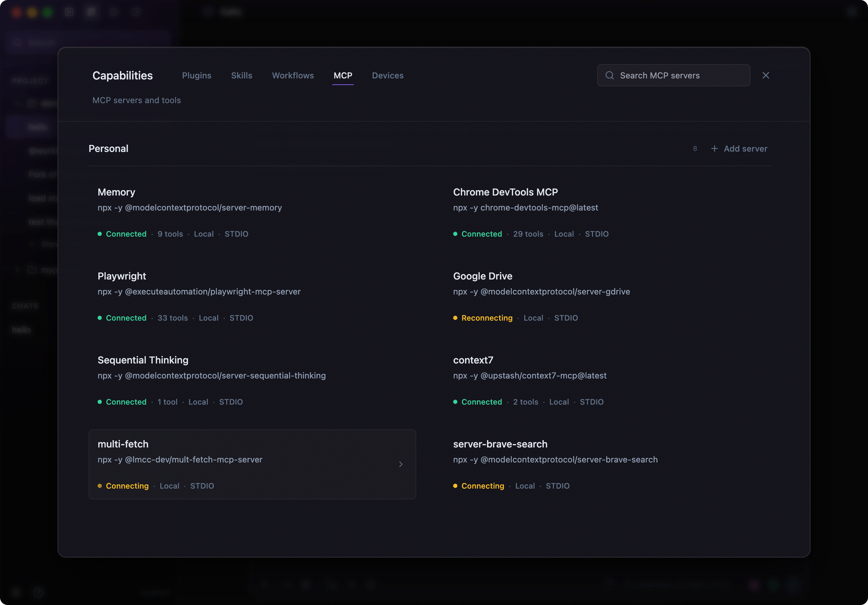This screenshot has height=605, width=868.
Task: Open the Skills tab
Action: 242,76
